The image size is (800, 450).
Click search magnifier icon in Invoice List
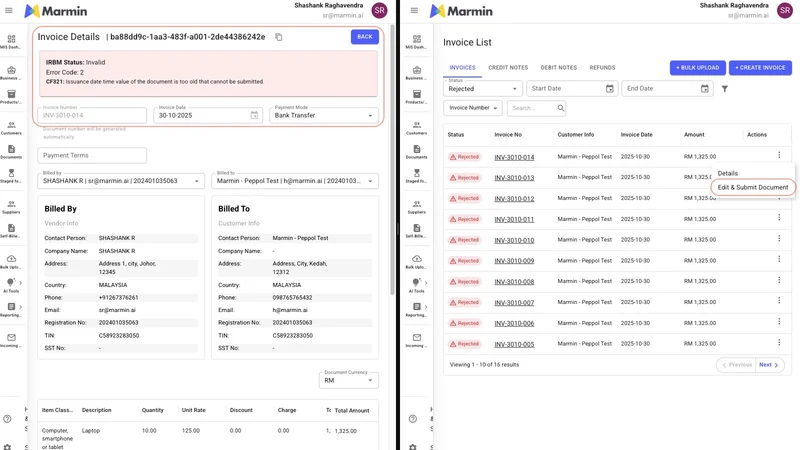(561, 108)
